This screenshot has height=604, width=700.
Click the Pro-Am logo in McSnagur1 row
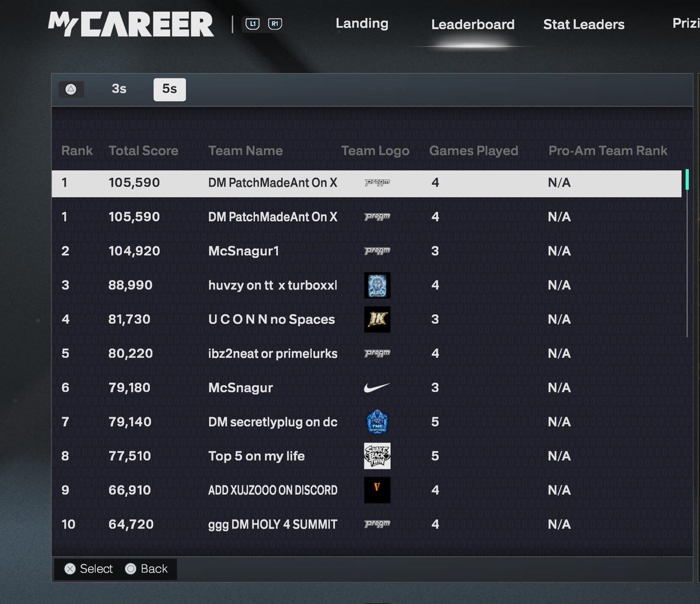click(x=377, y=251)
